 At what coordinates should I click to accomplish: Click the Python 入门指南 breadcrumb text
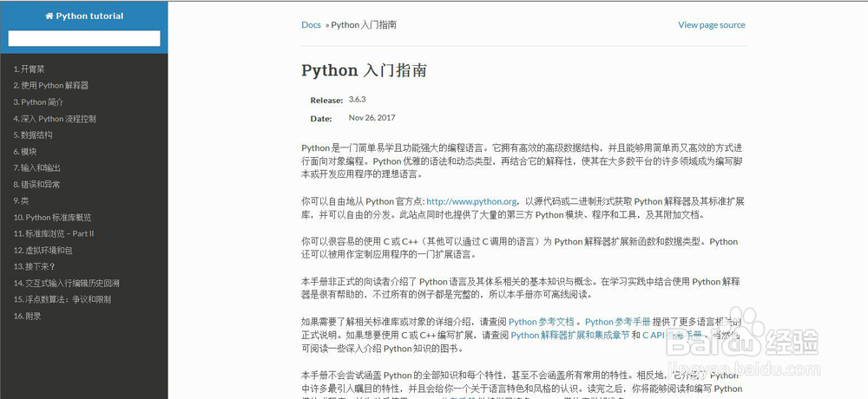364,25
